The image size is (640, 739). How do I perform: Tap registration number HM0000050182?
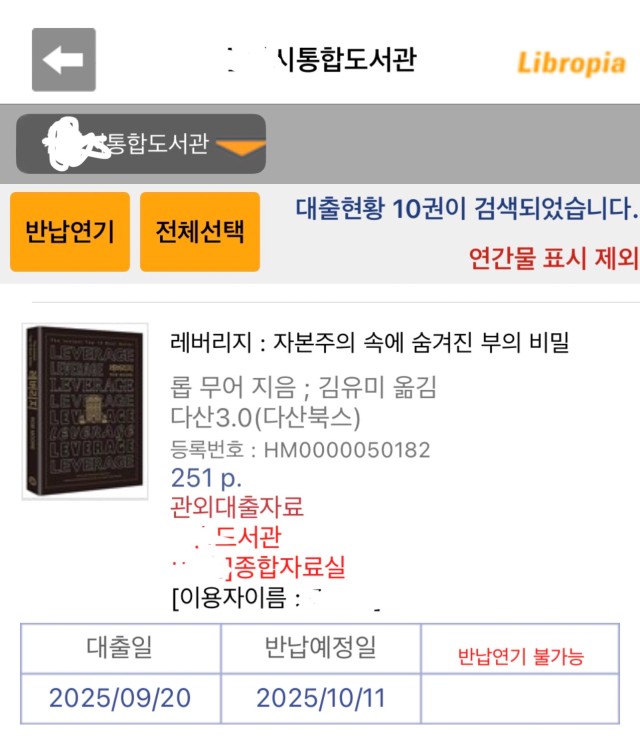coord(300,450)
